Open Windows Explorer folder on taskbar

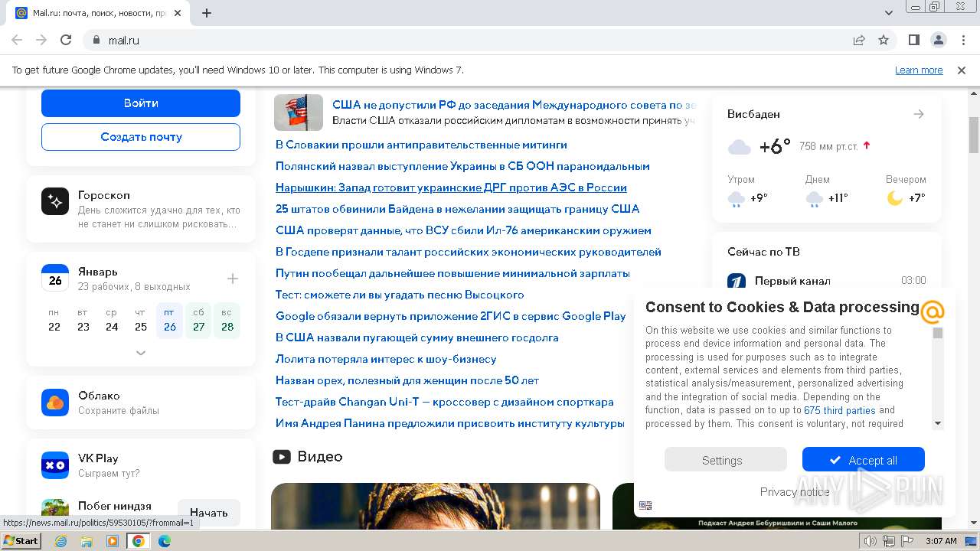(87, 541)
